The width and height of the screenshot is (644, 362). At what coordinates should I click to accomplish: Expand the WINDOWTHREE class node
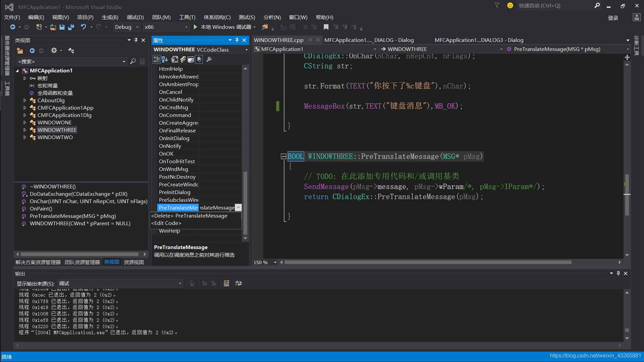(x=25, y=130)
